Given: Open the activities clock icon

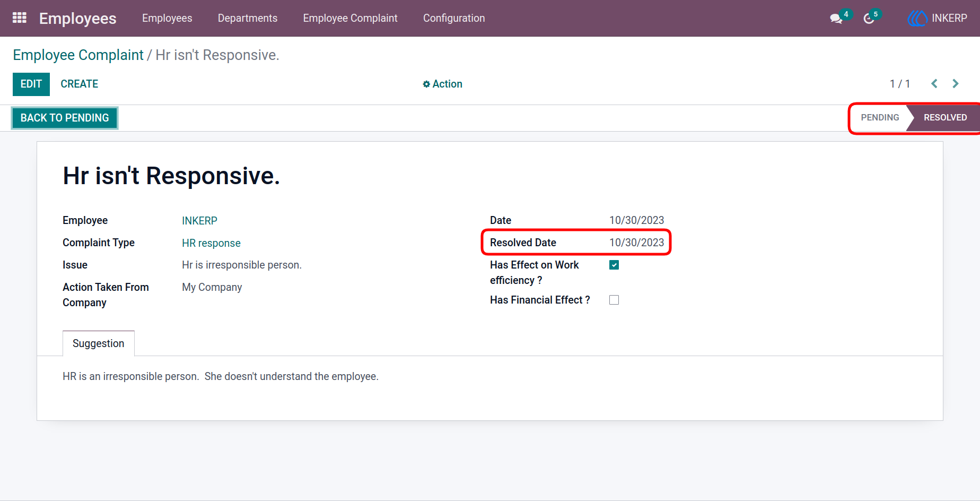Looking at the screenshot, I should click(869, 19).
